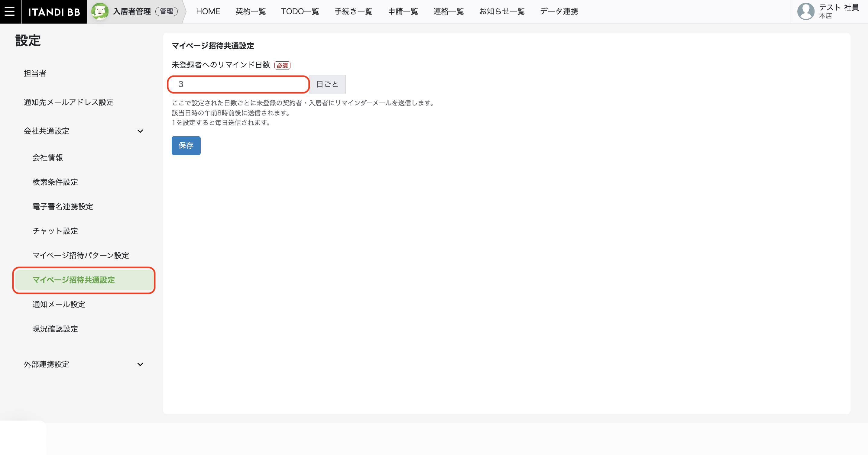Open チャット設定 in the sidebar

pyautogui.click(x=55, y=231)
